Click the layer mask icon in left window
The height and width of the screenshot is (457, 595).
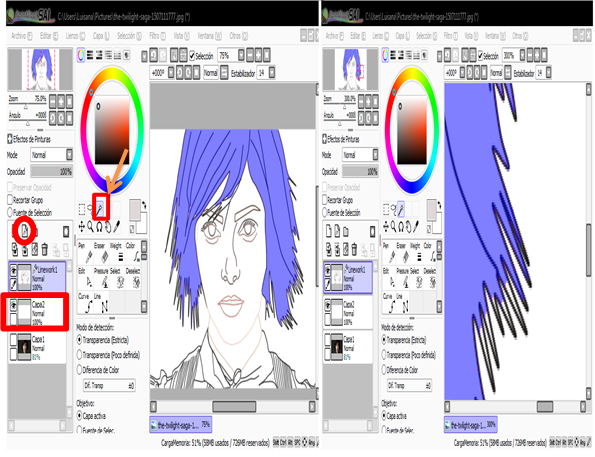(x=66, y=231)
